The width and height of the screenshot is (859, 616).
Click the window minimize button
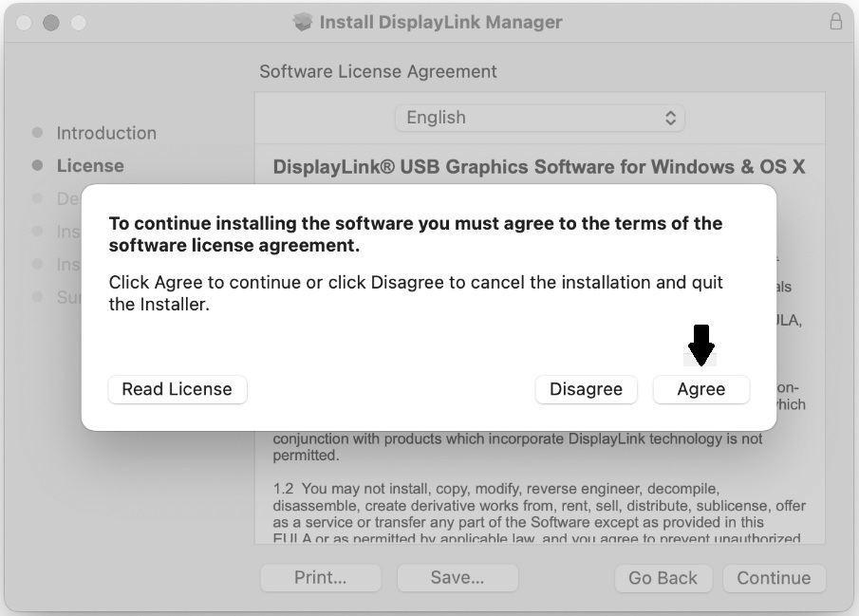pos(51,23)
